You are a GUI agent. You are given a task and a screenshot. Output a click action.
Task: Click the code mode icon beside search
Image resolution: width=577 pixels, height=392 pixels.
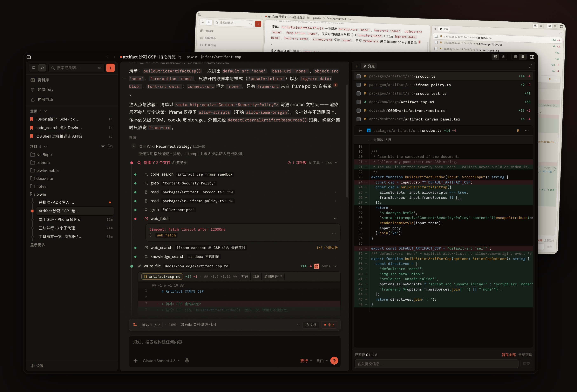pos(42,68)
